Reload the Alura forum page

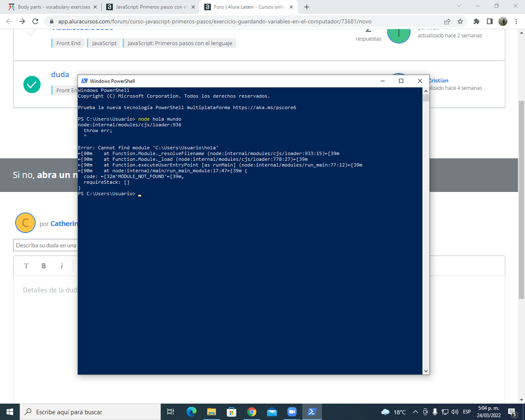coord(35,21)
